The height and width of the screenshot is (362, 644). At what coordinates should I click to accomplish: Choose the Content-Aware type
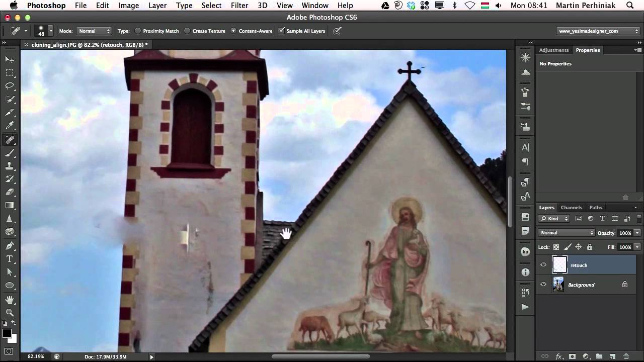click(252, 31)
